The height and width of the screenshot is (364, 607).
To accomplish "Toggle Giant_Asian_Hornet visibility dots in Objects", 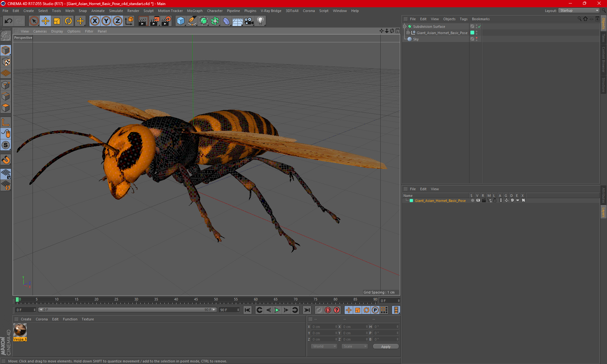I will click(x=476, y=33).
